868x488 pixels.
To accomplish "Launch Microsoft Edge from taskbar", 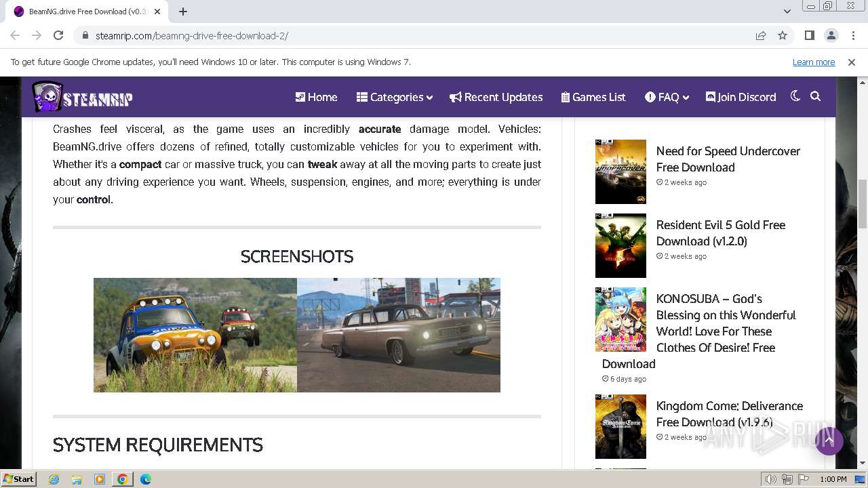I will coord(145,479).
